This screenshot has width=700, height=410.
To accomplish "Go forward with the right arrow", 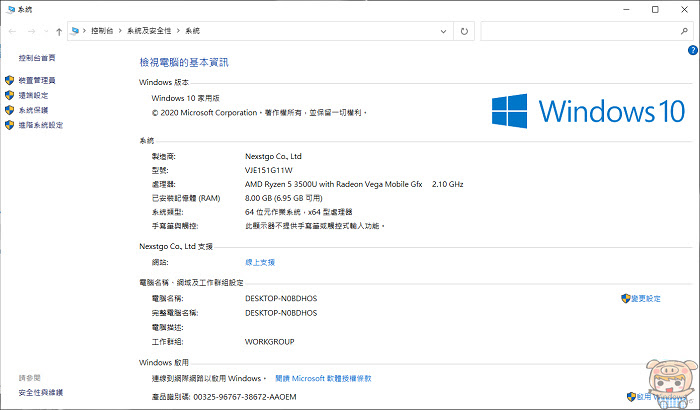I will click(x=31, y=31).
